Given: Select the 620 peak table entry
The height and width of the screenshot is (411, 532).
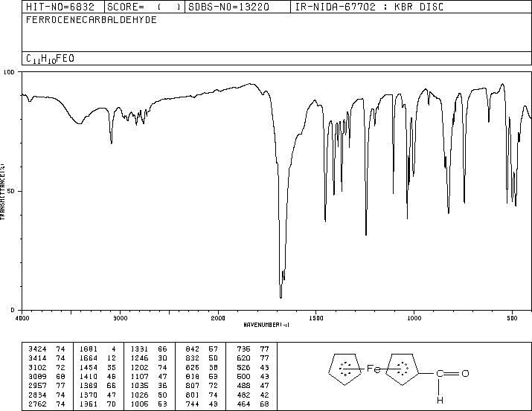Looking at the screenshot, I should [253, 358].
